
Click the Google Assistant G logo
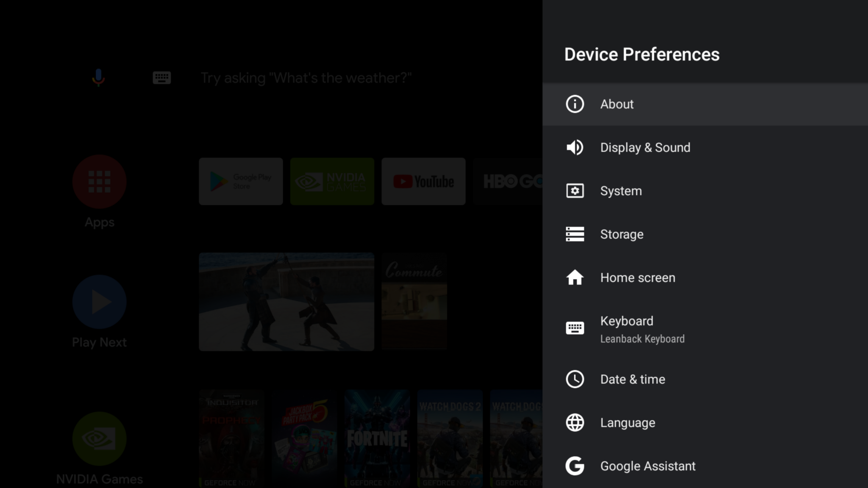pyautogui.click(x=575, y=466)
